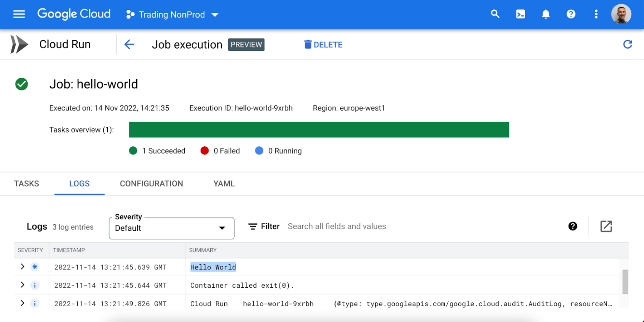The image size is (644, 322).
Task: Open the Trading NonProd project selector
Action: (x=172, y=15)
